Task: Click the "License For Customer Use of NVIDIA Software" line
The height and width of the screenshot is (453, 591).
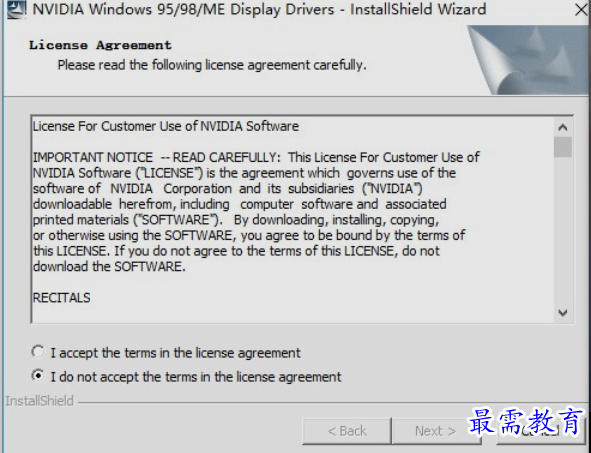Action: 166,126
